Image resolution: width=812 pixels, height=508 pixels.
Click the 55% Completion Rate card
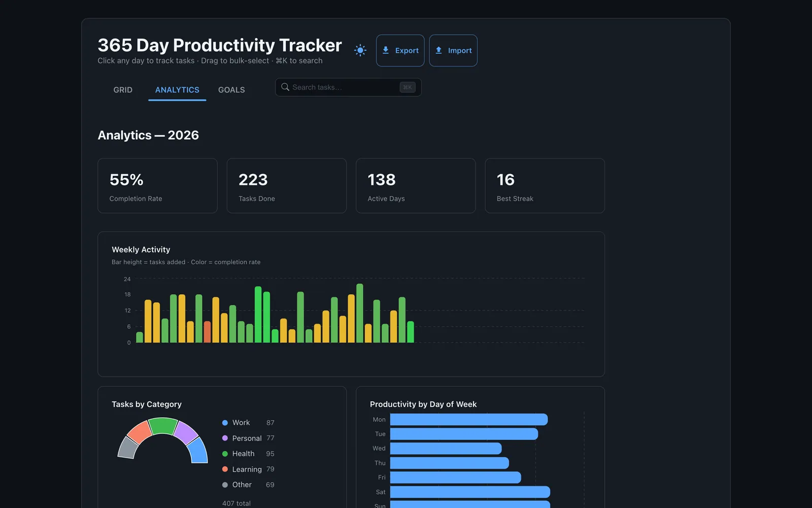tap(157, 185)
